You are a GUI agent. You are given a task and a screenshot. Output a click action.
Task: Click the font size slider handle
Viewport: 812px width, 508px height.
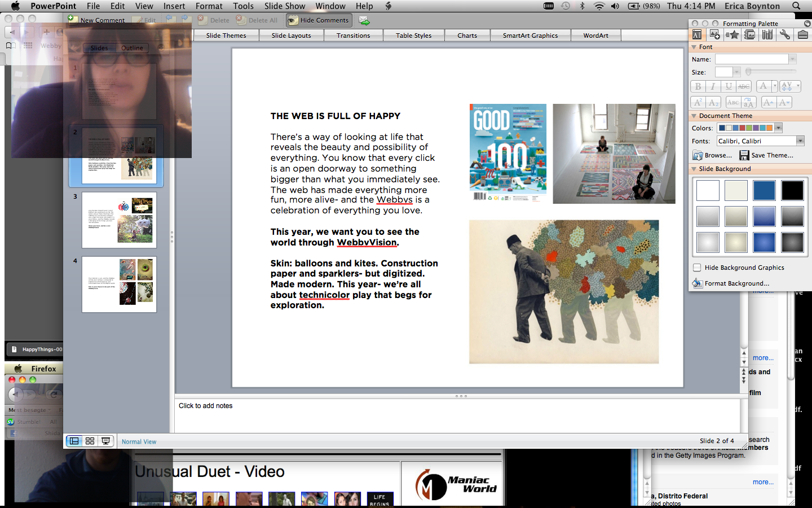point(748,72)
